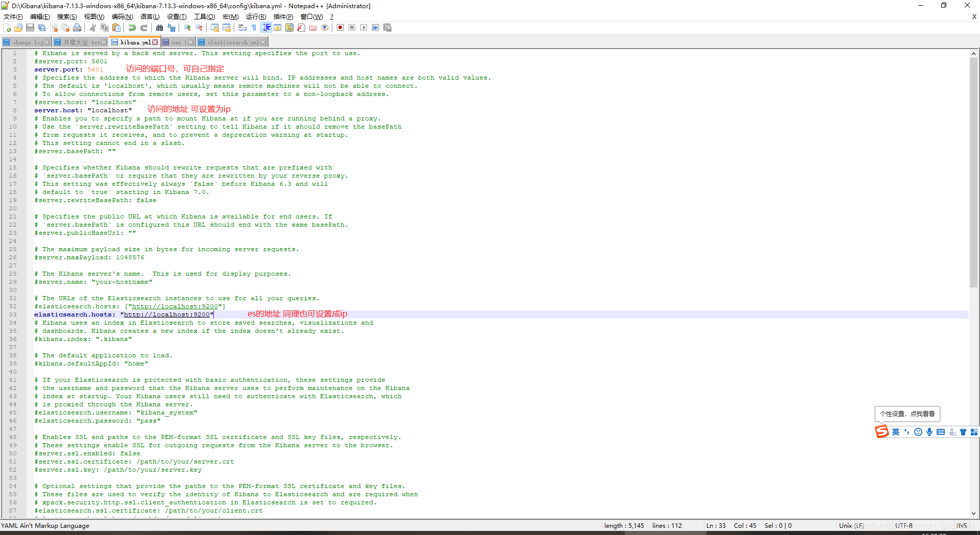
Task: Click the New file toolbar icon
Action: 7,28
